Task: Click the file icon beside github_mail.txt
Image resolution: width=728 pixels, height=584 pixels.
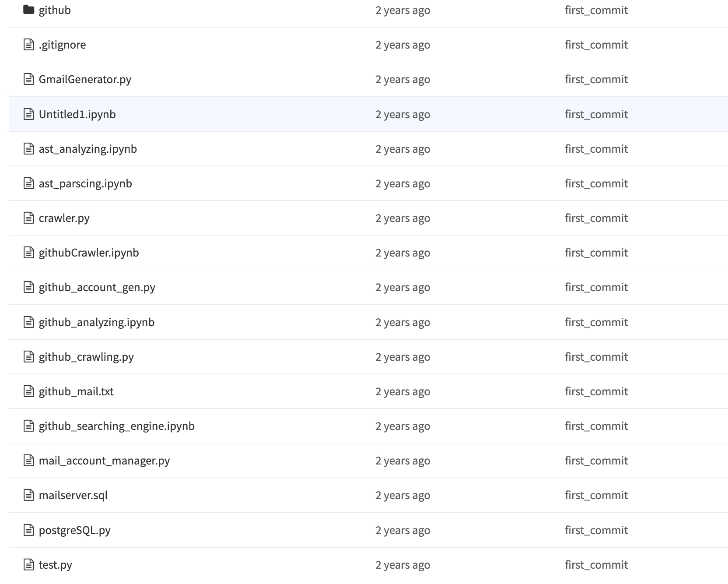Action: (x=28, y=391)
